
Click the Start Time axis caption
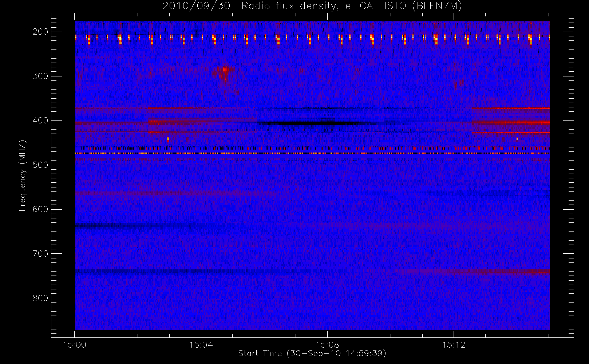pos(312,353)
